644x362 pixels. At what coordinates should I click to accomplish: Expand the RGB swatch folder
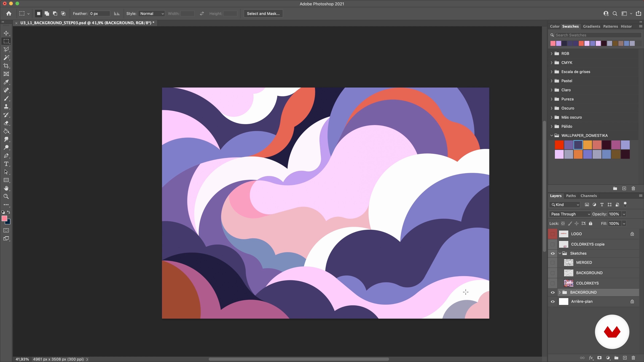click(551, 53)
